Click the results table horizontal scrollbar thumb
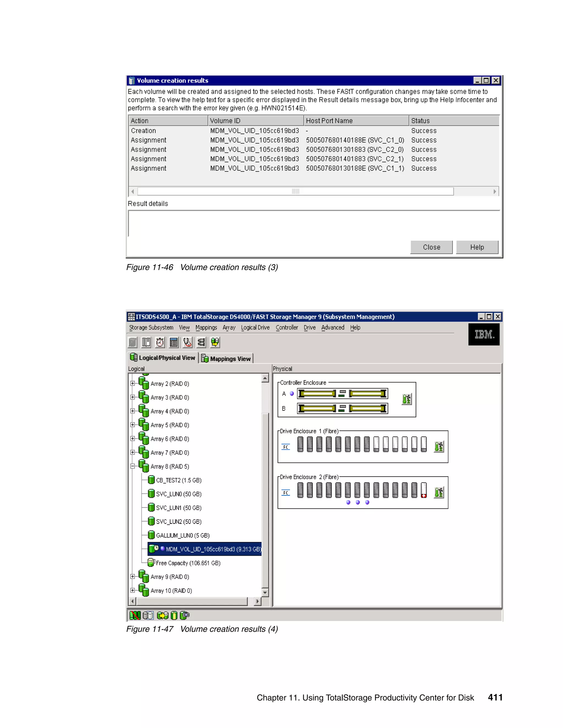Screen dimensions: 563x728 point(296,191)
